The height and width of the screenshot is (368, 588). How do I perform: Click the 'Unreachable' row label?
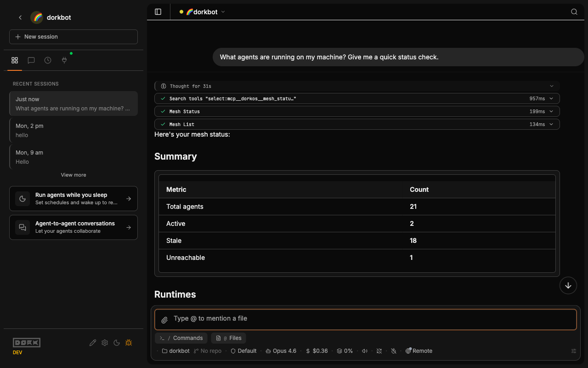coord(186,258)
